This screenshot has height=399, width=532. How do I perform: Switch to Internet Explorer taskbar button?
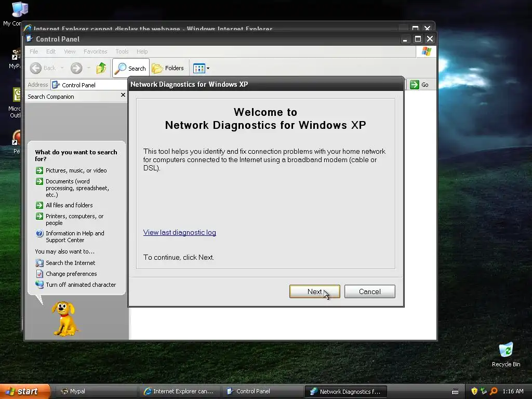(179, 391)
